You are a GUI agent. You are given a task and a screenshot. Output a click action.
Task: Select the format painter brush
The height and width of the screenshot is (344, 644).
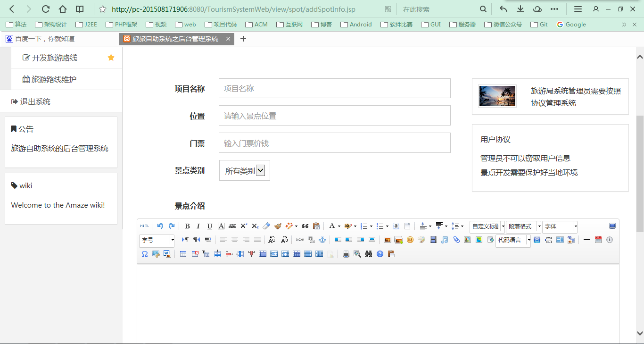point(278,226)
